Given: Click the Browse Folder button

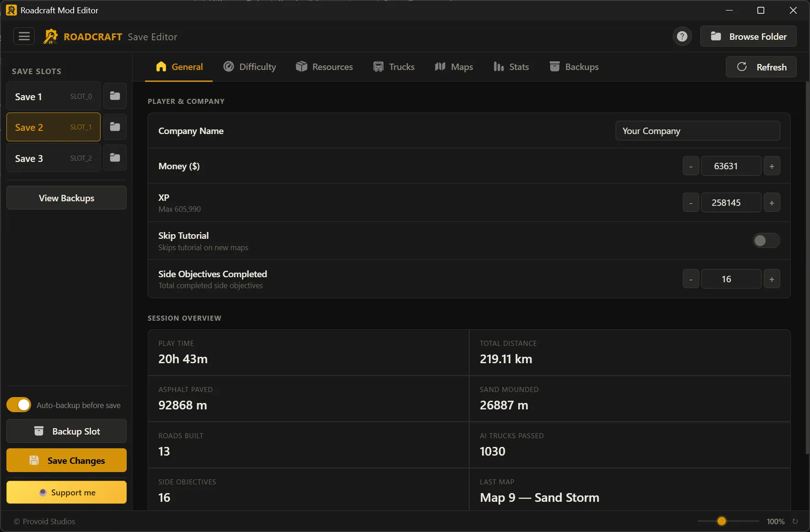Looking at the screenshot, I should pyautogui.click(x=748, y=37).
